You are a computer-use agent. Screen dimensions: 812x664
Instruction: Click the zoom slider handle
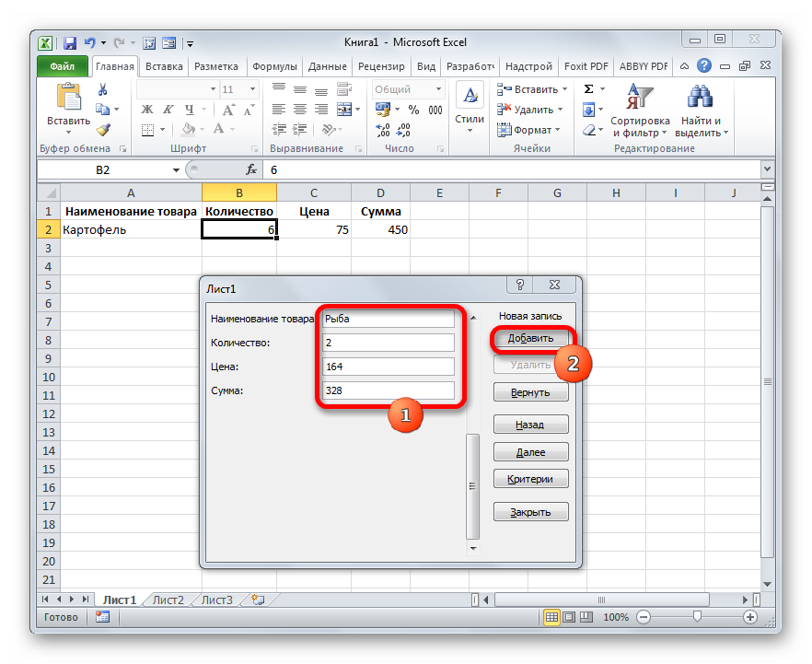[698, 617]
